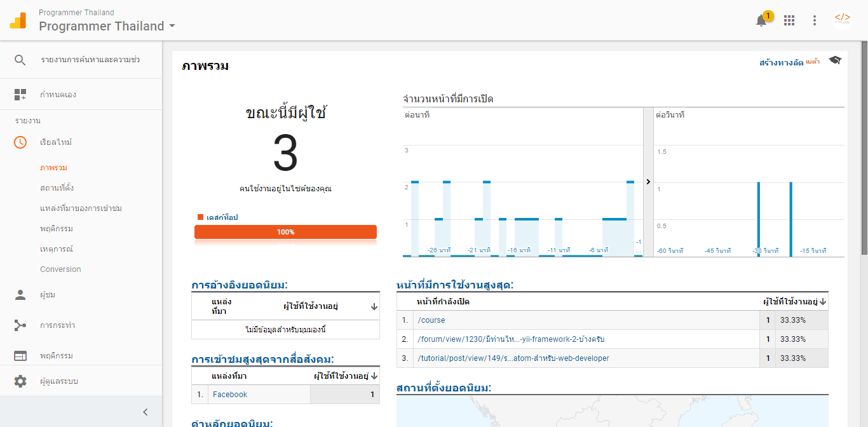Image resolution: width=868 pixels, height=427 pixels.
Task: Click the ต่อนาที chart label
Action: point(417,115)
